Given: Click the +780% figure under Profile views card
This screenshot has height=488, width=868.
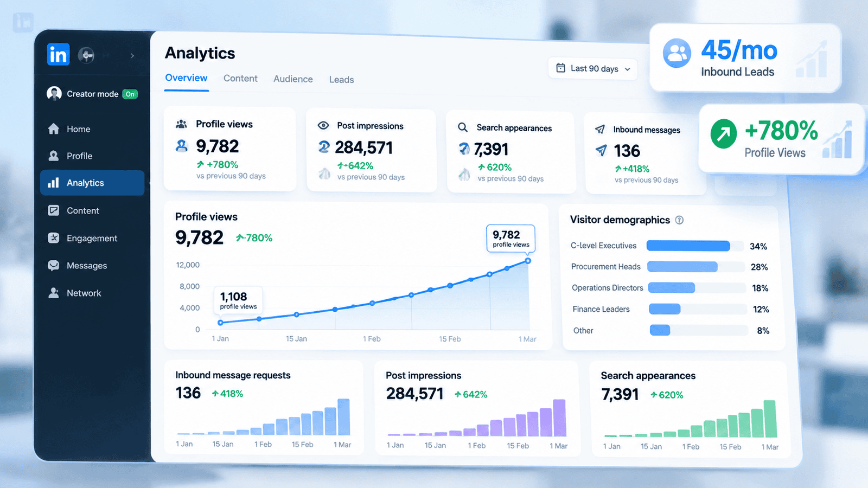Looking at the screenshot, I should 218,164.
